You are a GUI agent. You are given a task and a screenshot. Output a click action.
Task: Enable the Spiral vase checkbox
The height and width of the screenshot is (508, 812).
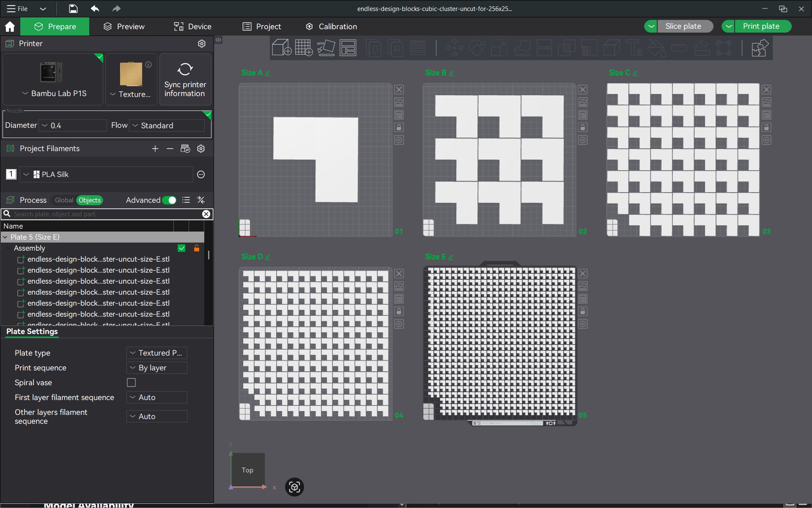click(x=132, y=383)
